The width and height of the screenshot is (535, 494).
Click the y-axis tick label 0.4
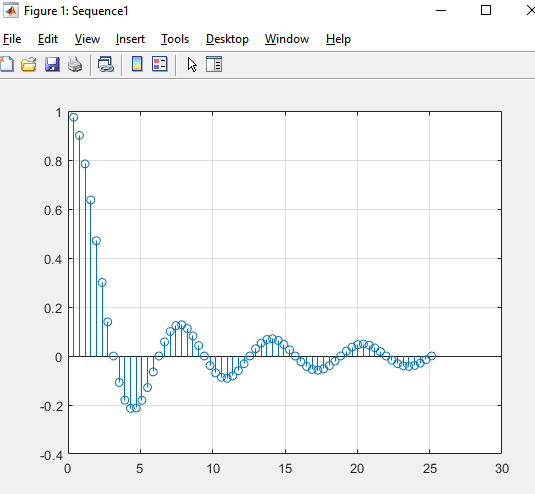[53, 260]
